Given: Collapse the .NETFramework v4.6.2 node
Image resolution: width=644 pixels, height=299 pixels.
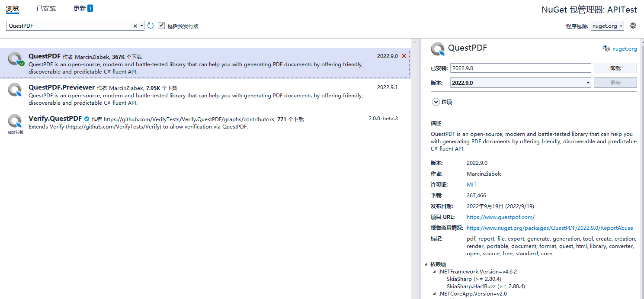Looking at the screenshot, I should (434, 272).
